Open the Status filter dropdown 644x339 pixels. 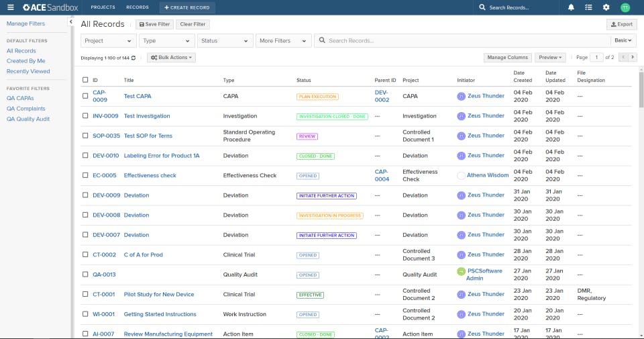point(225,41)
